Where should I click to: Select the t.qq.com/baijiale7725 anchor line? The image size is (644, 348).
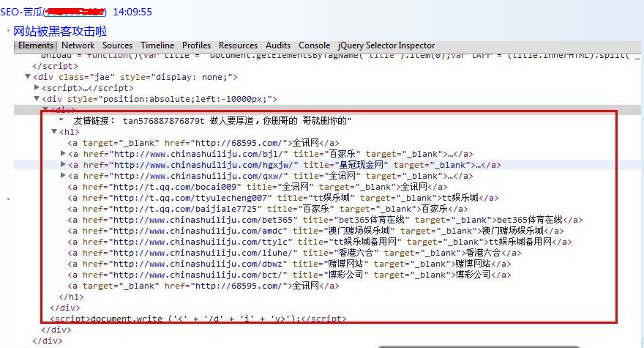pos(268,209)
